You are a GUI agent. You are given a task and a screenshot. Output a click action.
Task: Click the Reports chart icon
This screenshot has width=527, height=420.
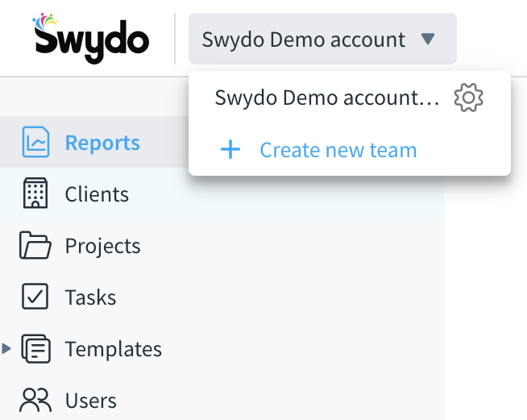tap(35, 143)
